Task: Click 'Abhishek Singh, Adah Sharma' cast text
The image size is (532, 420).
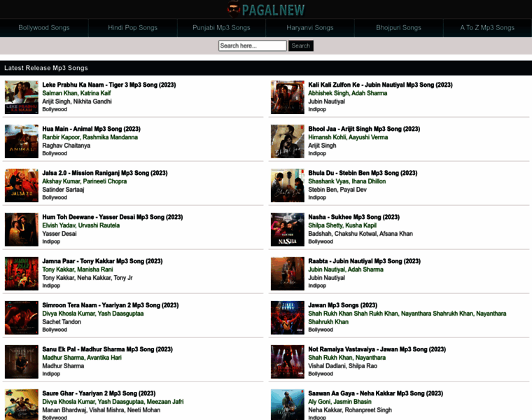Action: point(347,93)
